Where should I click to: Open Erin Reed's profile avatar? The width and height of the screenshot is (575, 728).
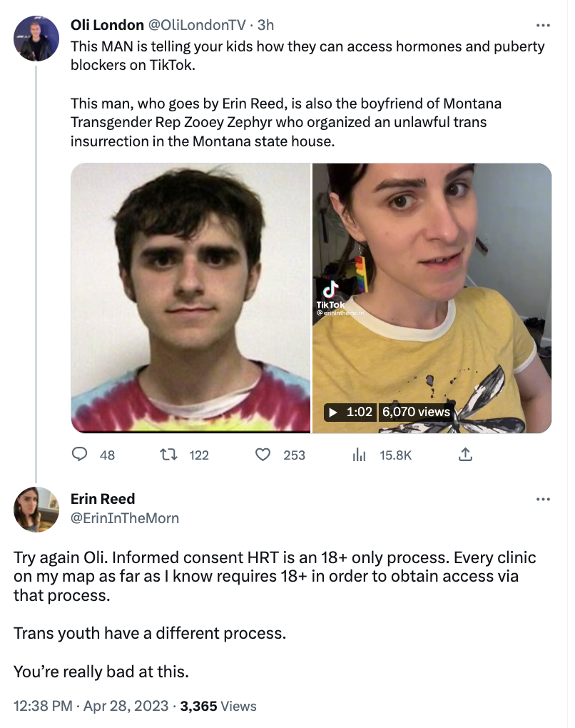point(36,509)
